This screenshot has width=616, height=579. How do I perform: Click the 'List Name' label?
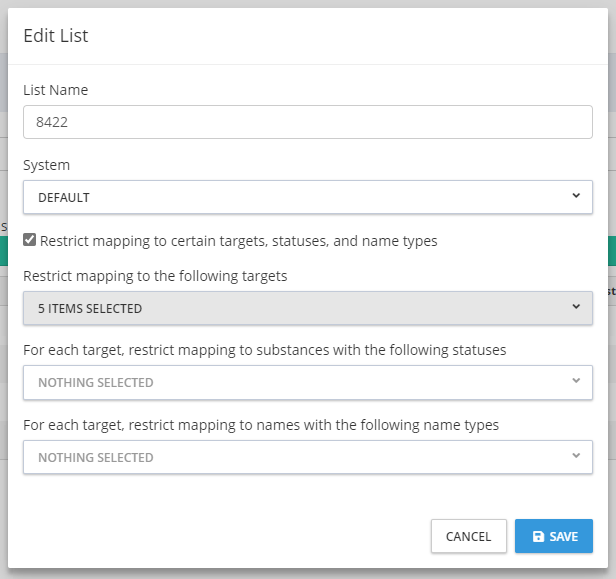click(56, 90)
